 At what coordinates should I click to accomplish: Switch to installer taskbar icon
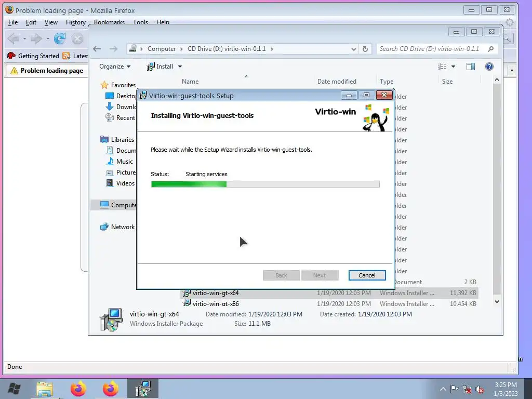pyautogui.click(x=143, y=389)
